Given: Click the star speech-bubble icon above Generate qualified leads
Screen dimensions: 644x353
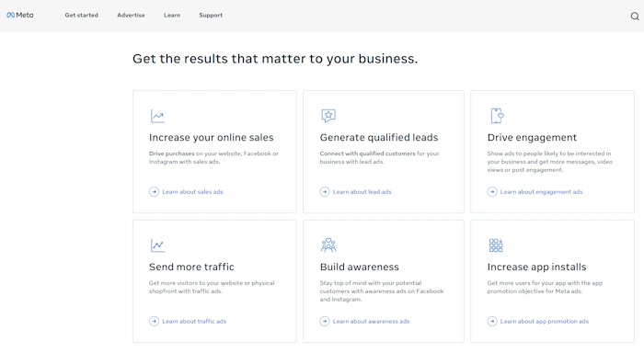Looking at the screenshot, I should [x=328, y=116].
